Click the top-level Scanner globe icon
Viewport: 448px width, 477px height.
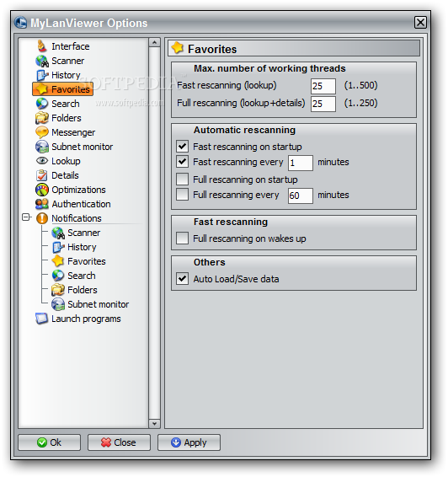coord(42,61)
